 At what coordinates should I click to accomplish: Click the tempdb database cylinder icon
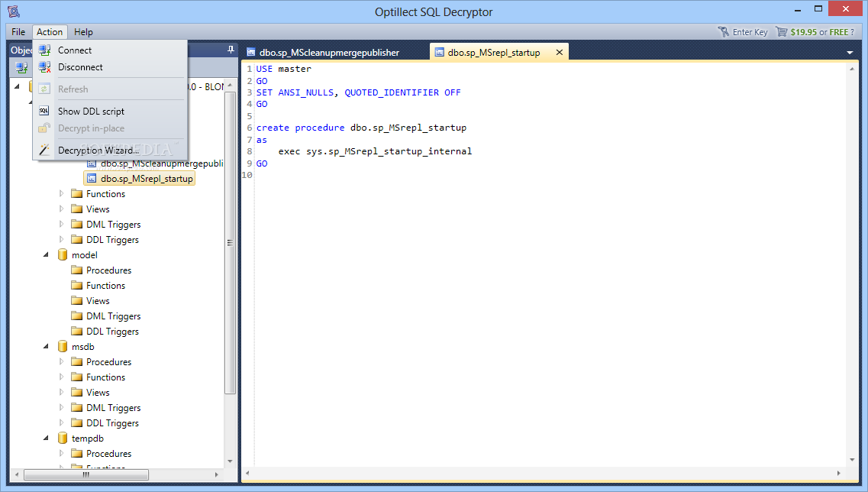click(x=63, y=439)
